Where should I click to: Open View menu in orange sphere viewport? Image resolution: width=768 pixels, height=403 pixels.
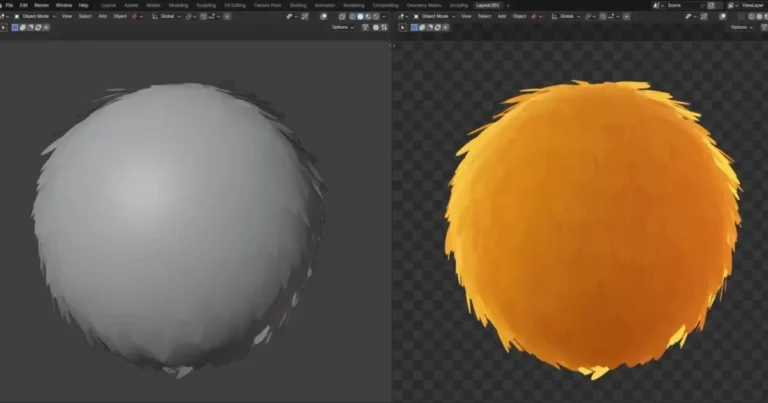[x=466, y=16]
